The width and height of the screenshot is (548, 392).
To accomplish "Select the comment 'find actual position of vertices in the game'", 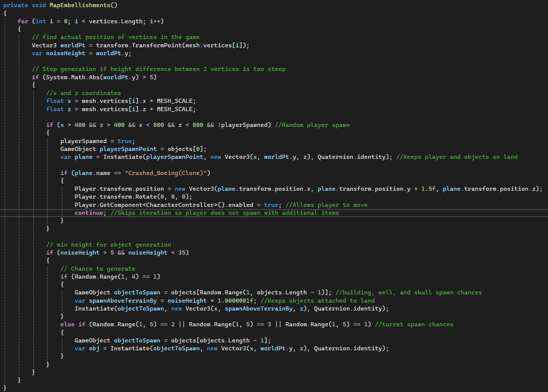I will pos(116,37).
